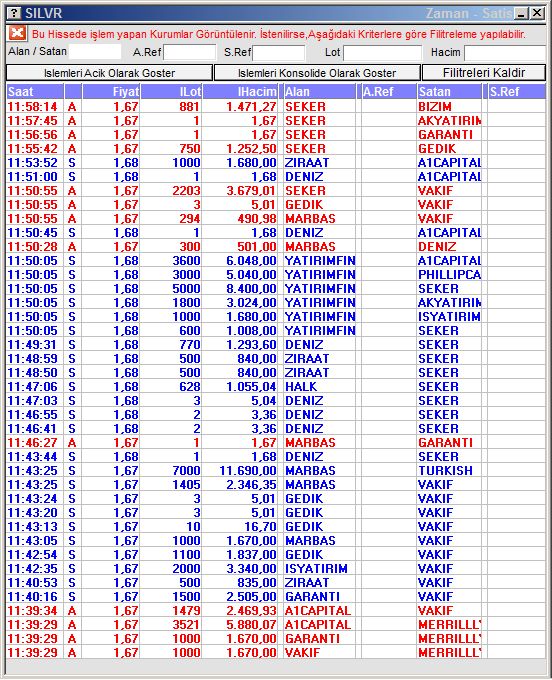
Task: Click the IHacim column header
Action: [x=240, y=92]
